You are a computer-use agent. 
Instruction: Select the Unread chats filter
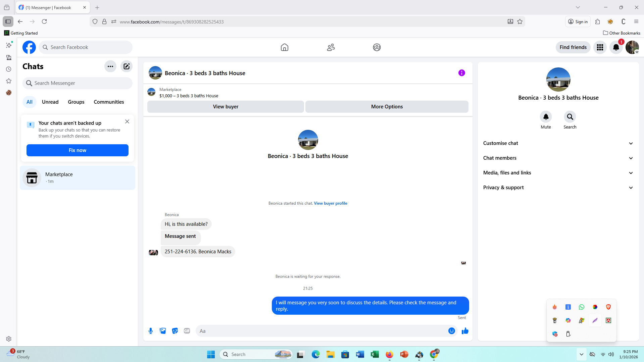pyautogui.click(x=50, y=102)
